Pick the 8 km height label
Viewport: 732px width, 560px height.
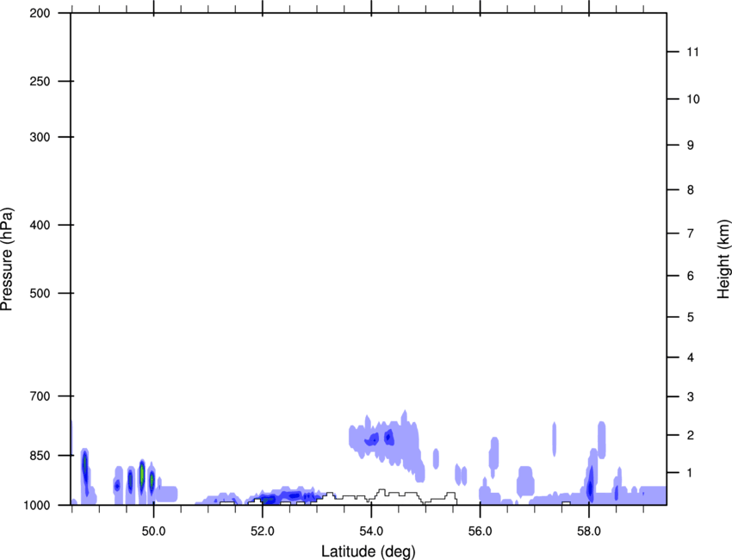pos(691,190)
